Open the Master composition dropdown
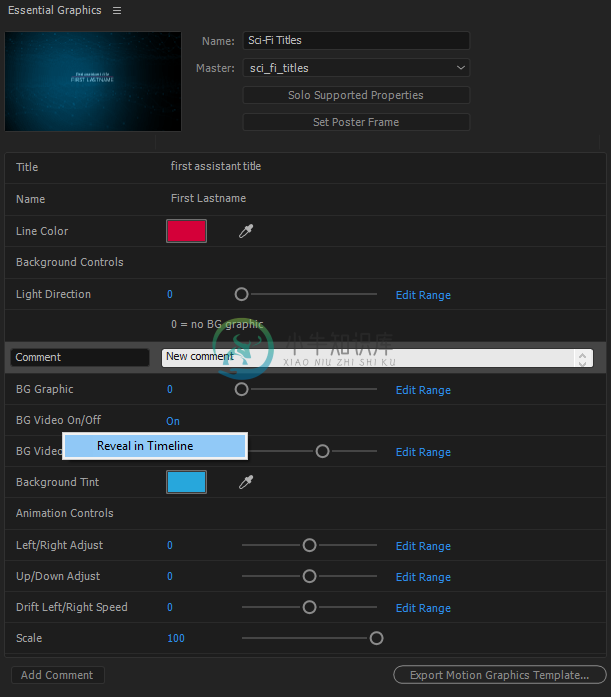 pos(356,68)
